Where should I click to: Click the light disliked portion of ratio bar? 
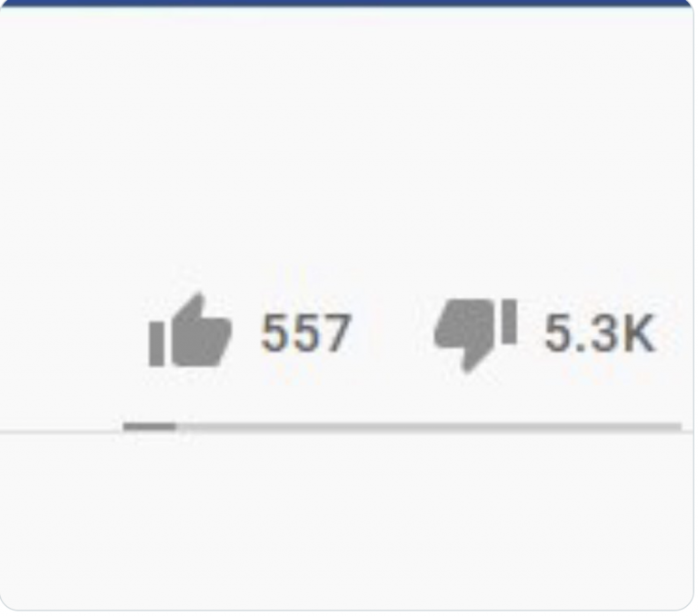[429, 427]
